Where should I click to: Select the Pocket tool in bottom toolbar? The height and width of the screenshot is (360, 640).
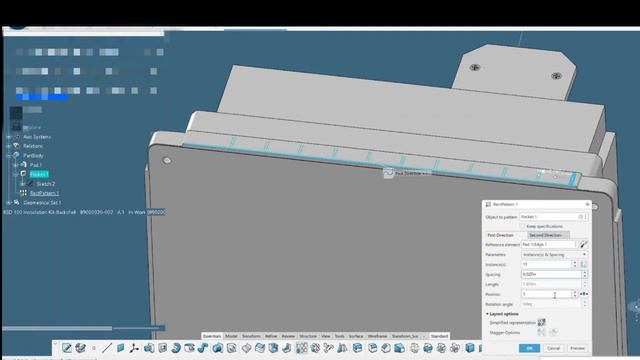pyautogui.click(x=162, y=348)
